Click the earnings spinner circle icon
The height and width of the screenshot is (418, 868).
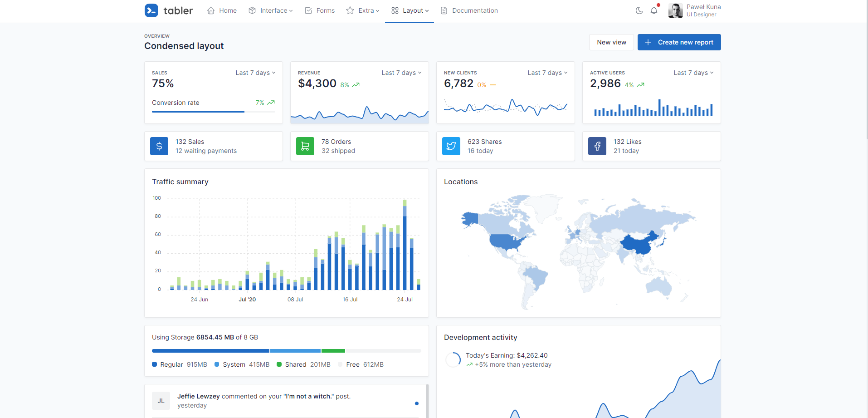pos(453,360)
